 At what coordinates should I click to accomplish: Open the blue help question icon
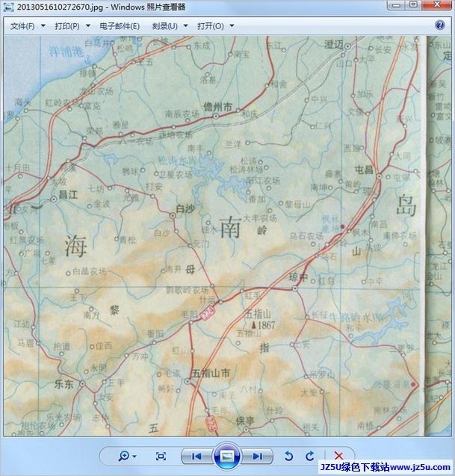coord(440,25)
